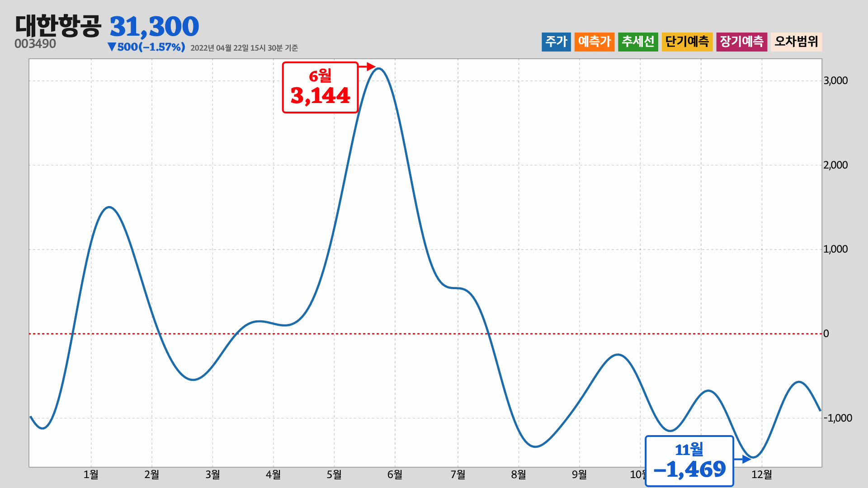Viewport: 868px width, 488px height.
Task: Click the 0 y-axis label
Action: (826, 333)
